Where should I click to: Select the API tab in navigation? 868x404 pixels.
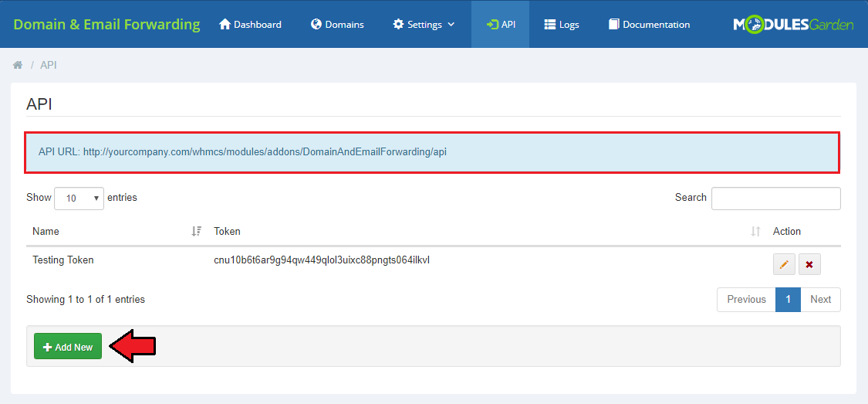(x=501, y=25)
